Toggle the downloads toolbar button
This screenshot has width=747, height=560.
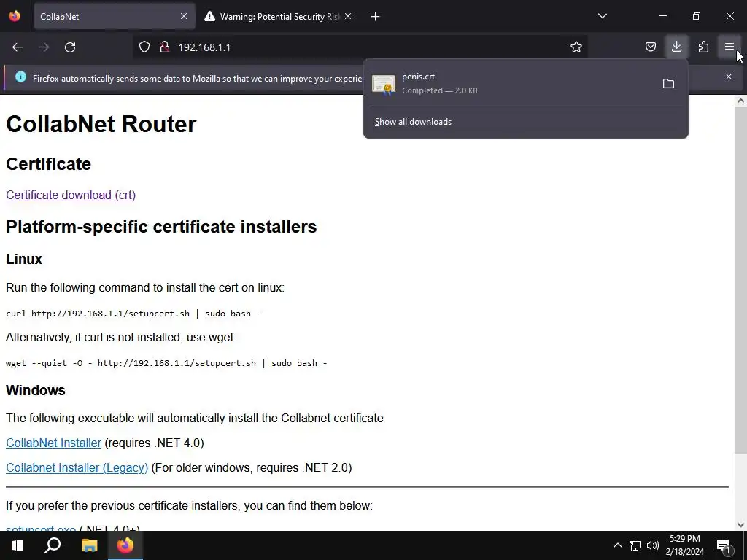(x=676, y=47)
